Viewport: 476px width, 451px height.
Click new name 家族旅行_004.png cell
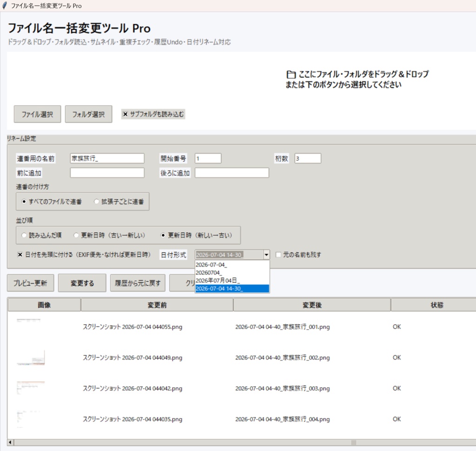[283, 419]
